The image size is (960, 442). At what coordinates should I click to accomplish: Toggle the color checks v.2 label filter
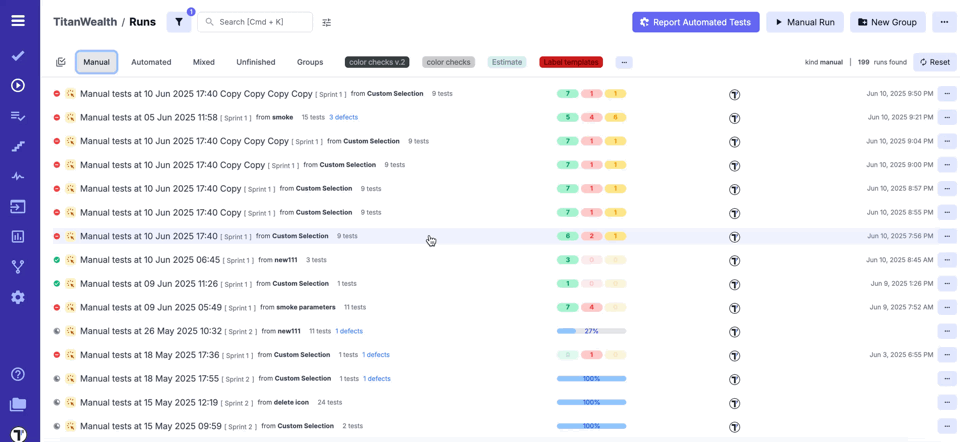click(x=377, y=62)
